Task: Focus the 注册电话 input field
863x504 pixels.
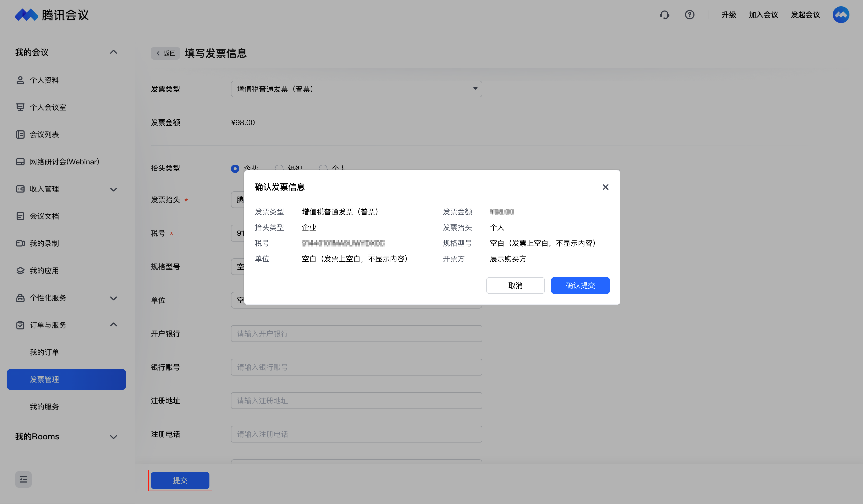Action: pyautogui.click(x=356, y=434)
